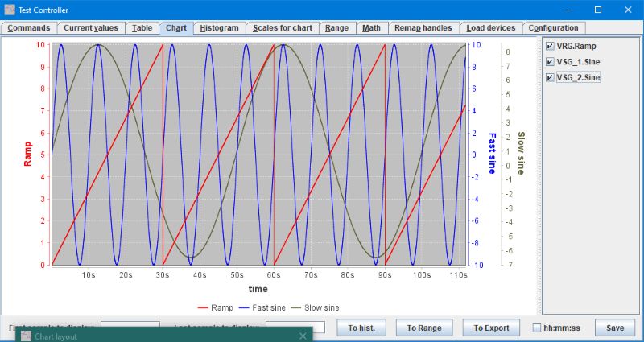The image size is (644, 342).
Task: Click the blue Fast sine legend marker
Action: point(244,307)
